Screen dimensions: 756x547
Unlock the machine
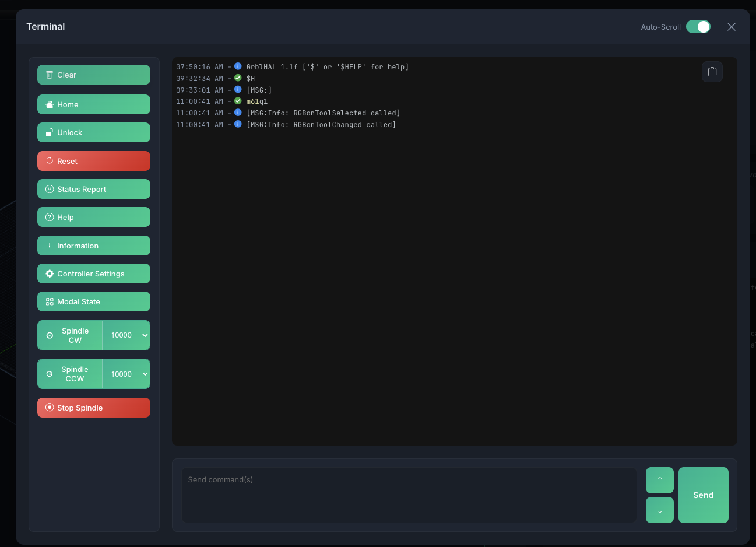click(94, 132)
